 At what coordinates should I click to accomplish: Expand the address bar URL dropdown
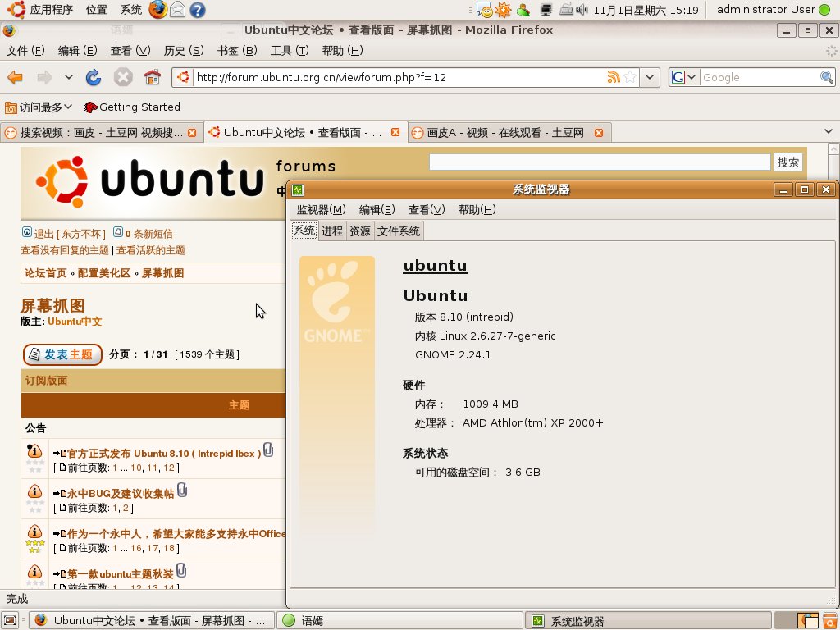pyautogui.click(x=650, y=77)
